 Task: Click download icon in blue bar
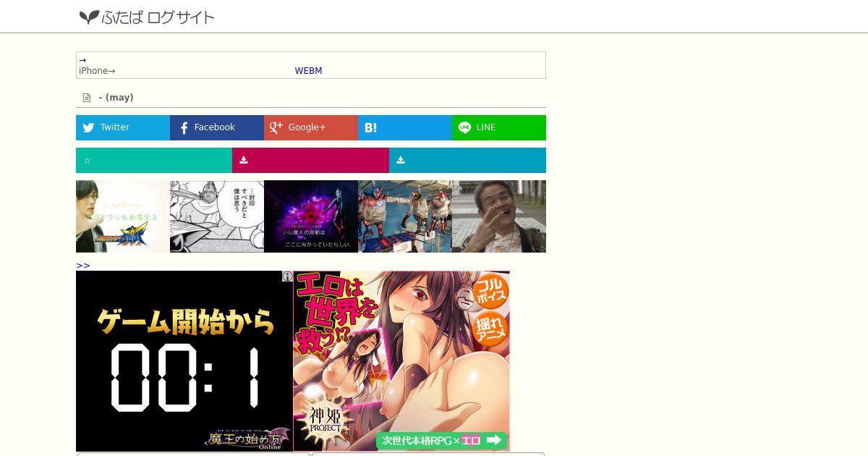click(401, 160)
